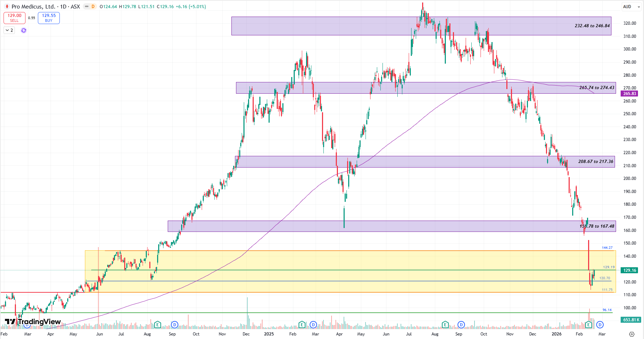Click the dividend D marker near Mar 2026

coord(600,325)
